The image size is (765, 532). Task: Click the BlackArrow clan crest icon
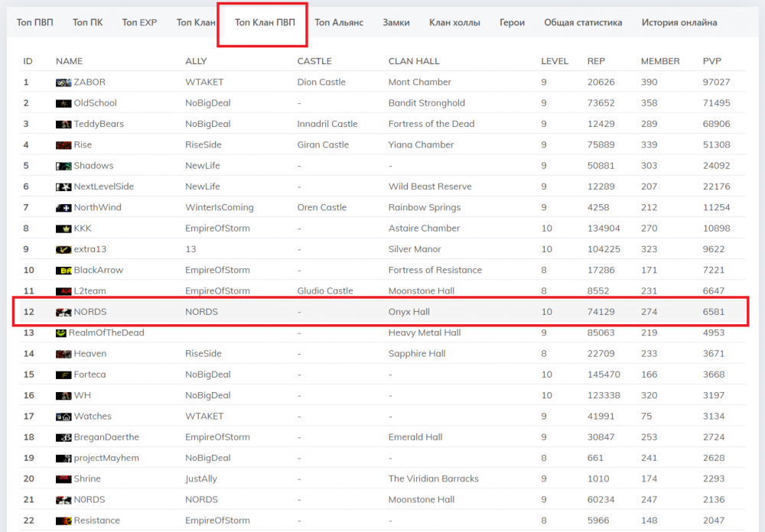click(63, 271)
